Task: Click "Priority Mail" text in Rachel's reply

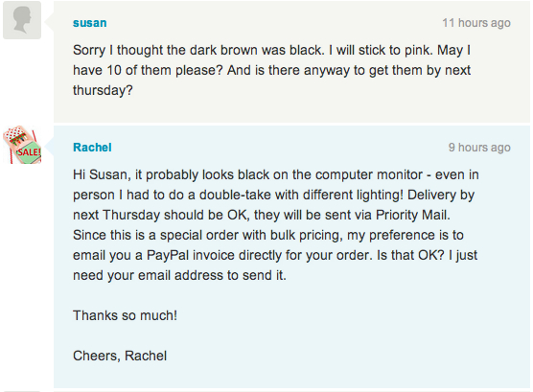Action: click(412, 215)
